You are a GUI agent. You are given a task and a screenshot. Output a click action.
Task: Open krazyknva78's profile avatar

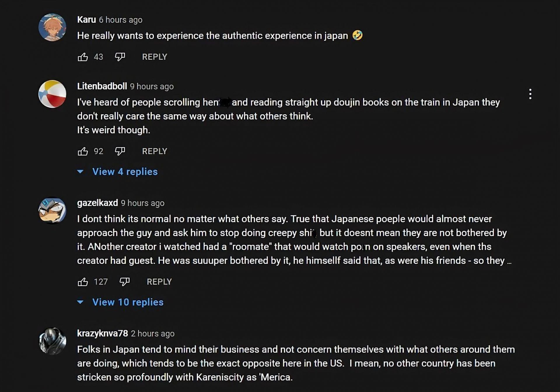coord(52,341)
